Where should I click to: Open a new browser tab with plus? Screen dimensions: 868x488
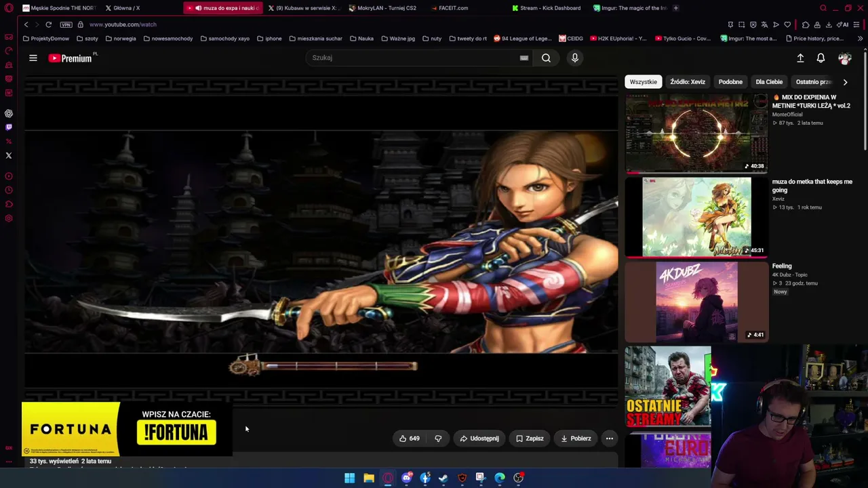pyautogui.click(x=675, y=8)
